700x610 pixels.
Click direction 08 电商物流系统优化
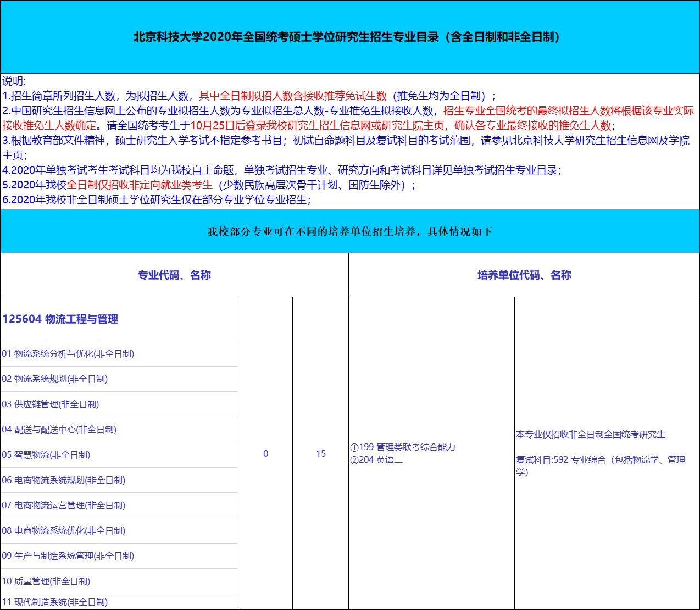64,531
